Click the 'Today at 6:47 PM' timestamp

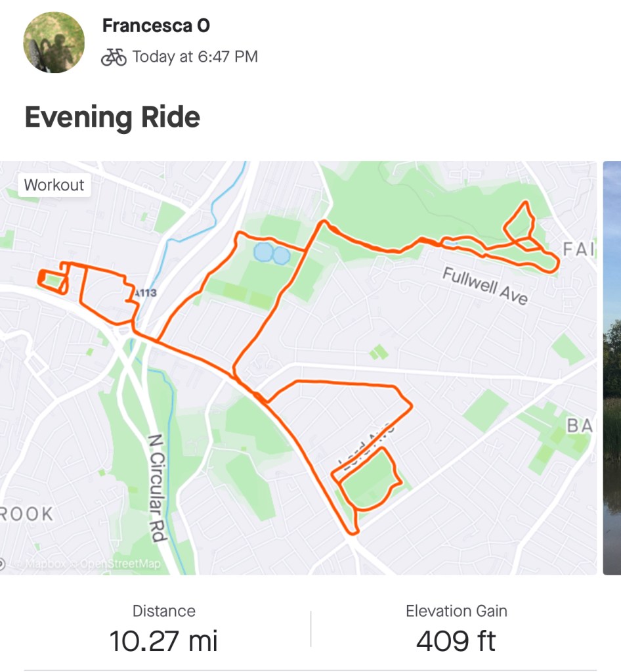(195, 57)
